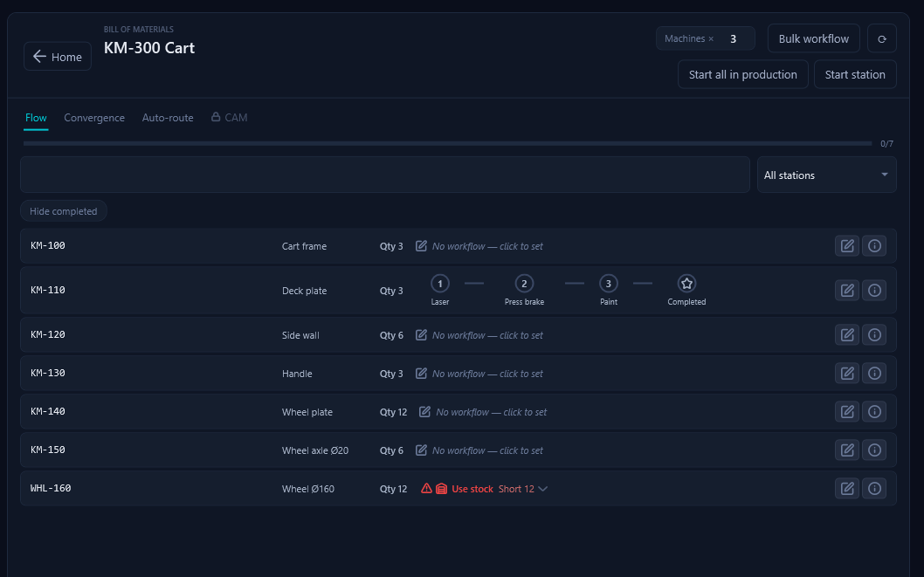Open Bulk workflow
This screenshot has width=924, height=577.
(813, 39)
